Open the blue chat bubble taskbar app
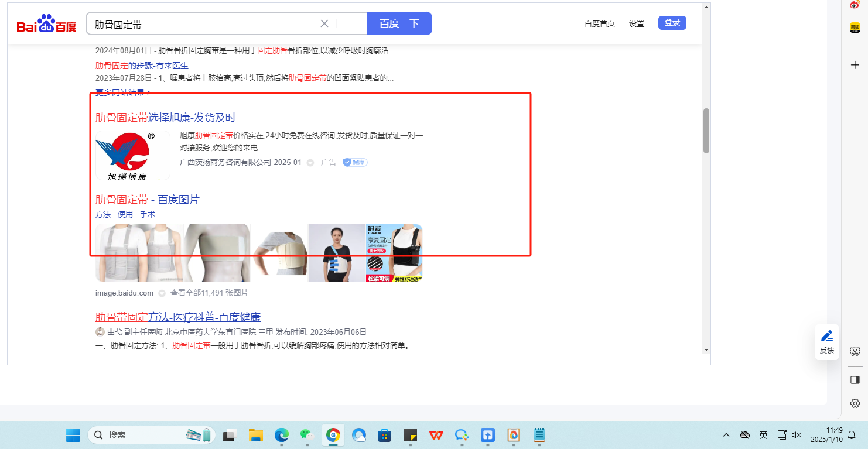Viewport: 868px width, 449px height. point(462,435)
